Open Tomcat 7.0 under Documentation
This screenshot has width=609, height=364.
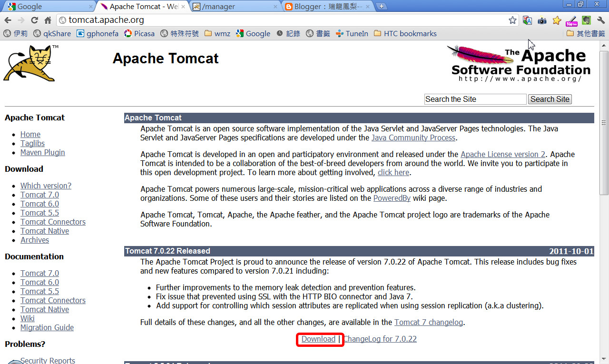tap(39, 273)
